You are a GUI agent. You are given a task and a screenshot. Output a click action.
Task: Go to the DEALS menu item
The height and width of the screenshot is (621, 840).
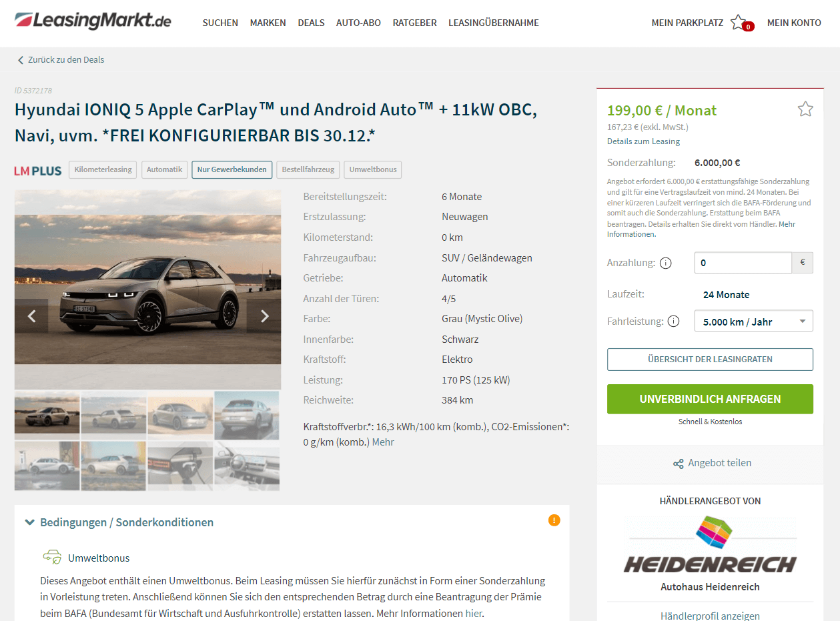[311, 23]
